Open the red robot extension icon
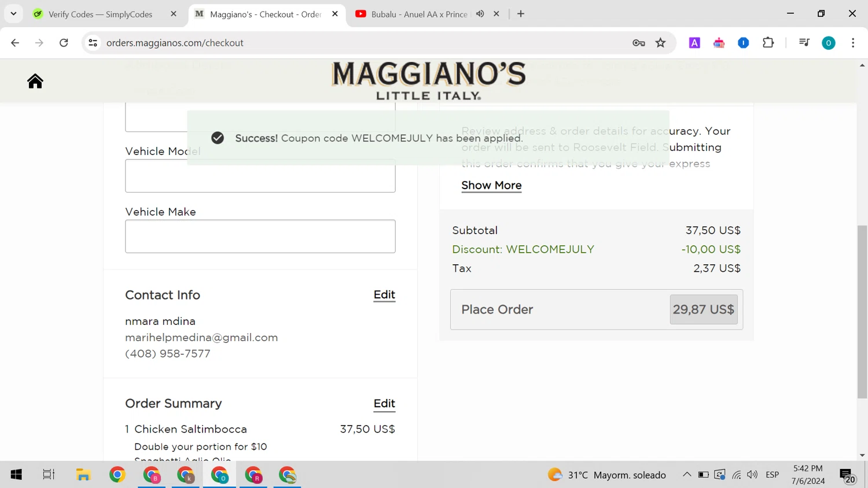 [x=719, y=43]
